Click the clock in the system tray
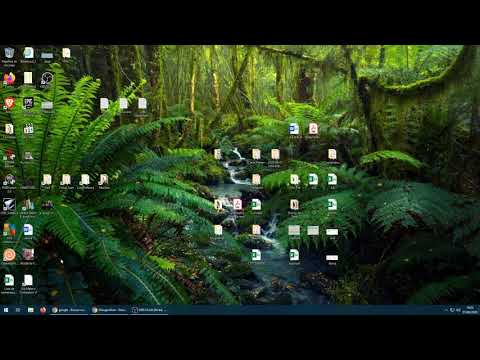 point(470,310)
